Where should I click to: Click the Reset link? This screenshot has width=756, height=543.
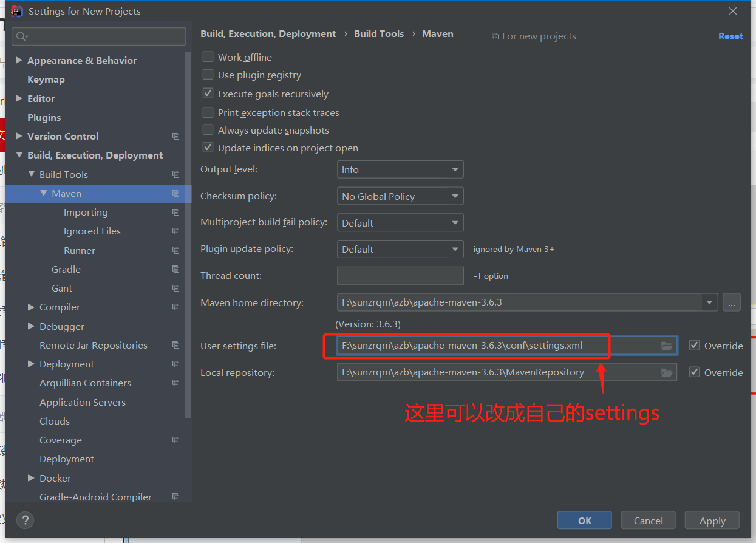730,36
